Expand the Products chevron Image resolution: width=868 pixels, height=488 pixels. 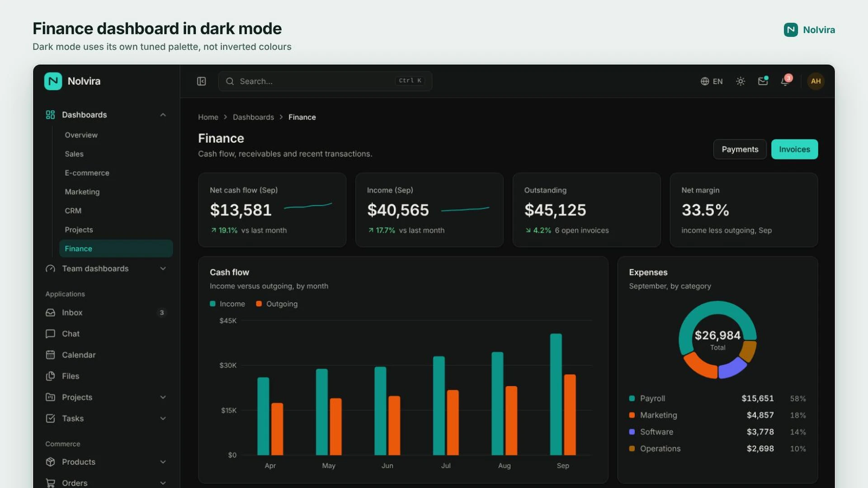tap(163, 462)
